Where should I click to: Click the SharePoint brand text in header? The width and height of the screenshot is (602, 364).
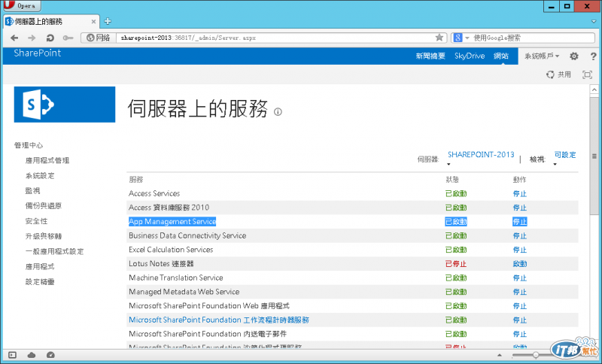pos(37,53)
